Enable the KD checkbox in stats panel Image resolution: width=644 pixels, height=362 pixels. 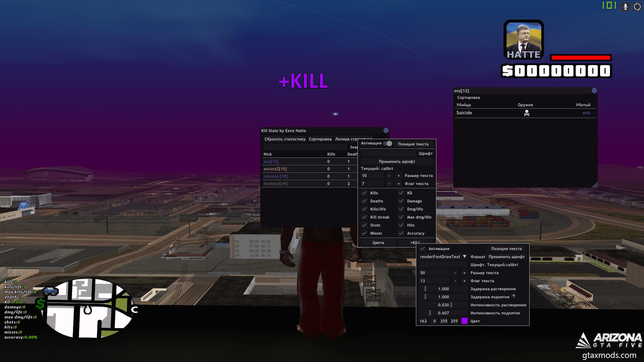401,193
